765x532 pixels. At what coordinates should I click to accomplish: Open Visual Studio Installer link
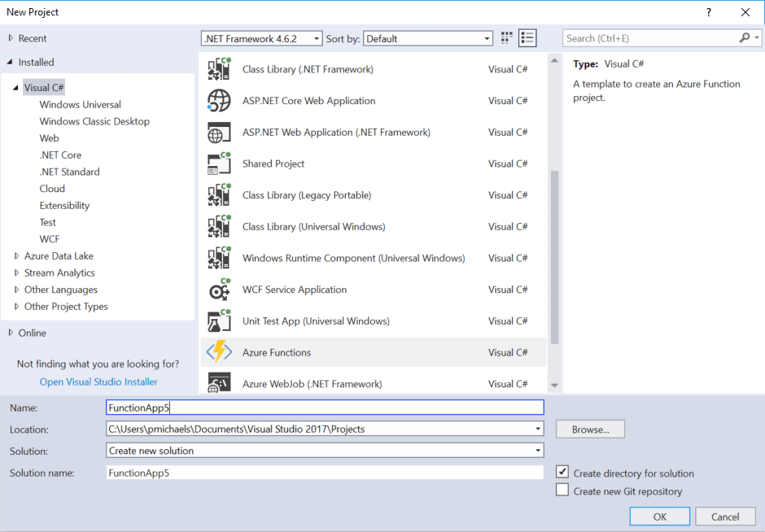[x=98, y=382]
